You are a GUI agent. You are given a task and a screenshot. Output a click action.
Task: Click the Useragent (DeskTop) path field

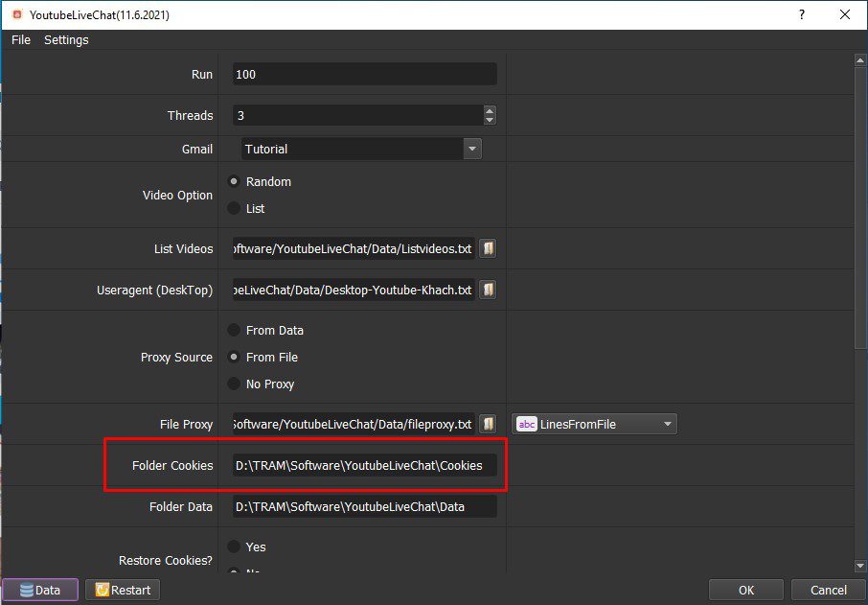tap(354, 290)
